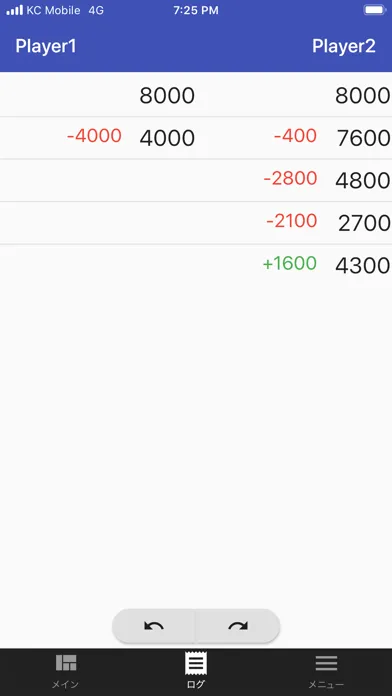Tap the battery icon in status bar
The width and height of the screenshot is (392, 696).
(375, 10)
